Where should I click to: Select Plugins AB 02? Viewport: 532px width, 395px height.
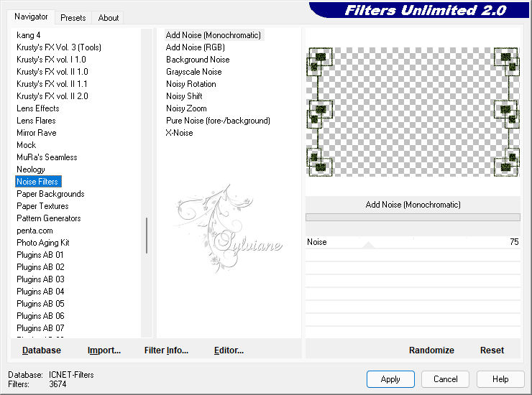pyautogui.click(x=40, y=267)
